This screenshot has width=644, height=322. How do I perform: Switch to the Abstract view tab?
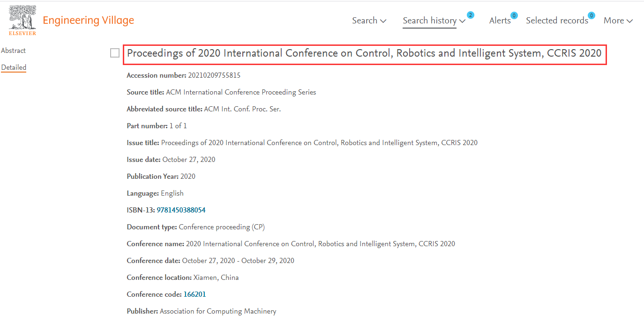coord(14,51)
